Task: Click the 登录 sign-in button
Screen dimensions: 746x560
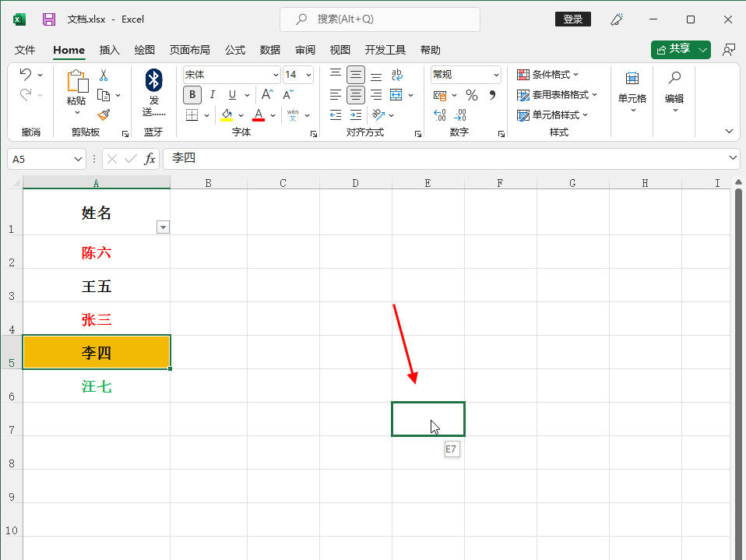Action: (x=573, y=19)
